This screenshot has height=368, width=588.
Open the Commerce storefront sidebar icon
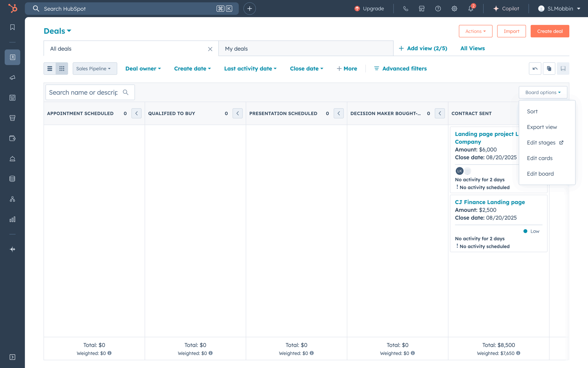point(12,118)
